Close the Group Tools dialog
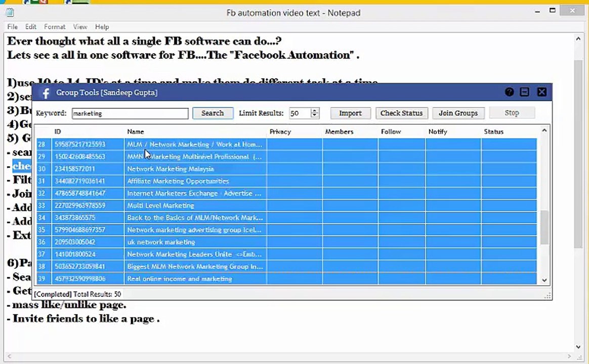Image resolution: width=589 pixels, height=364 pixels. click(x=541, y=92)
